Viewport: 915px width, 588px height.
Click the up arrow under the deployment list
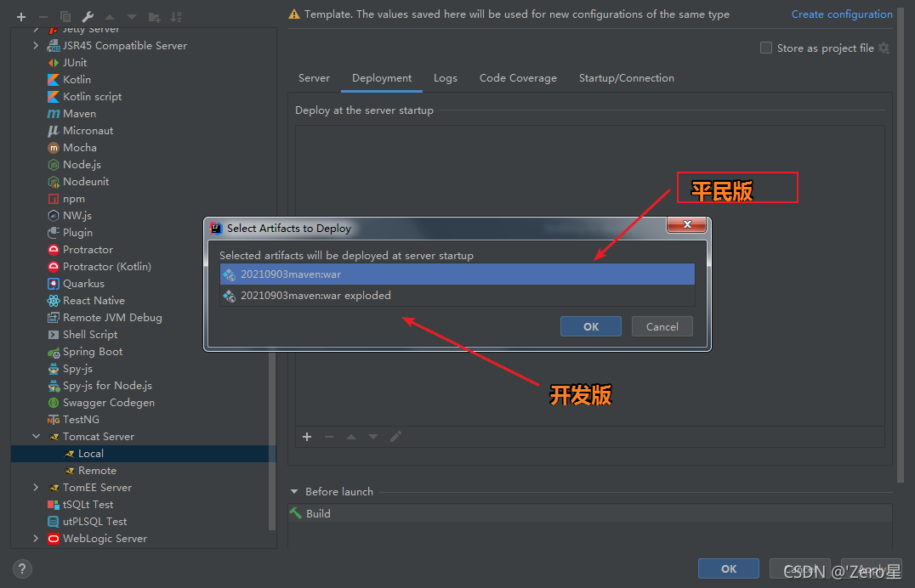point(351,437)
